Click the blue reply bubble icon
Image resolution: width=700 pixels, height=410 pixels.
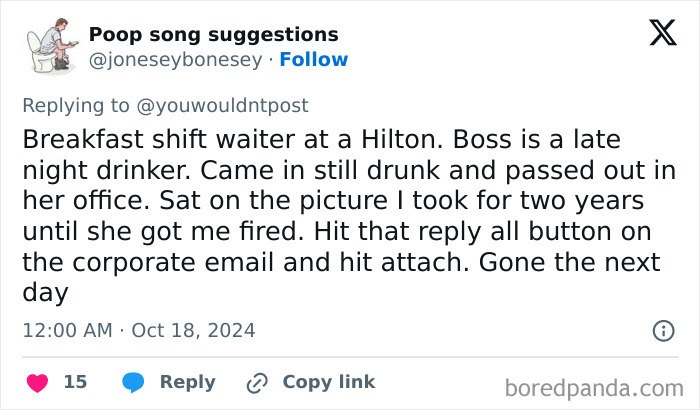coord(134,382)
